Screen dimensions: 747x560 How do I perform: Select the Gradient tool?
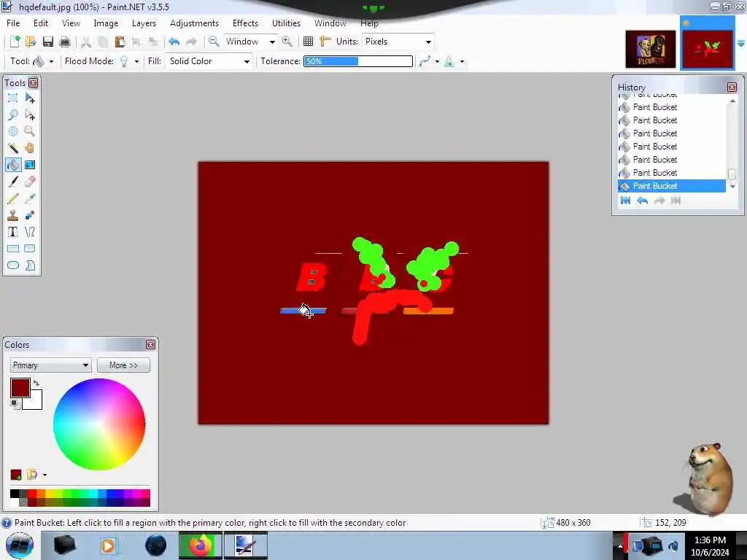29,165
